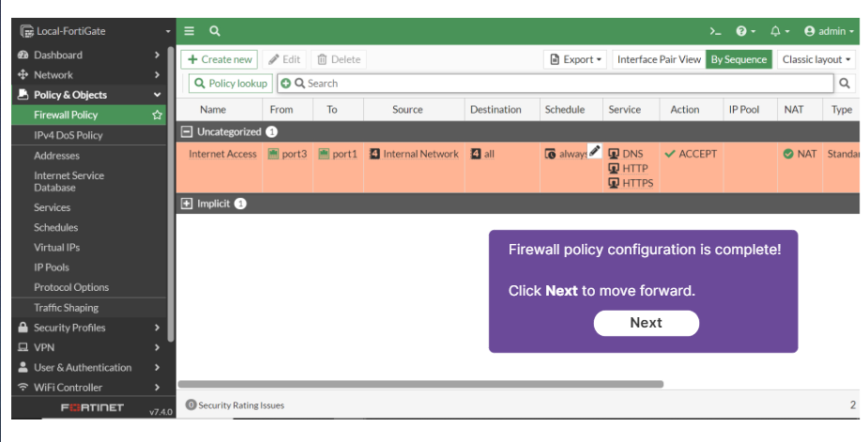Image resolution: width=868 pixels, height=442 pixels.
Task: Open the help question mark menu
Action: coord(745,31)
